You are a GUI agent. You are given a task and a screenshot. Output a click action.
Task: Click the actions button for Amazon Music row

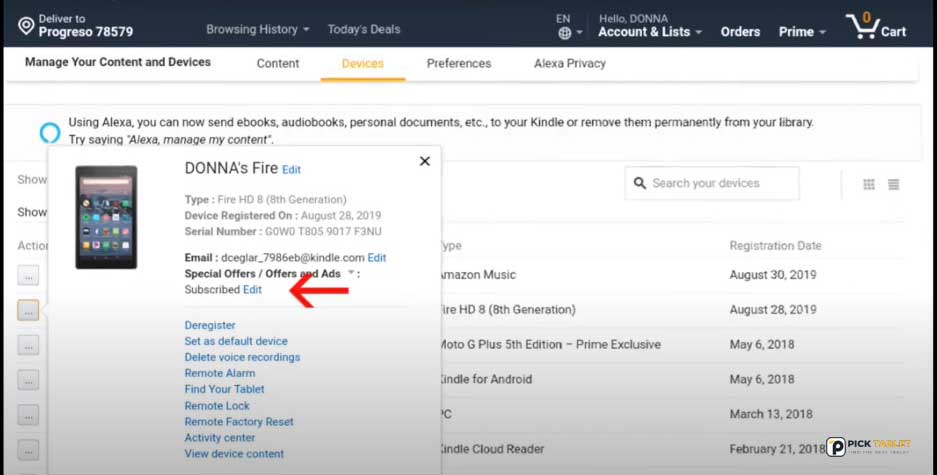click(x=28, y=275)
